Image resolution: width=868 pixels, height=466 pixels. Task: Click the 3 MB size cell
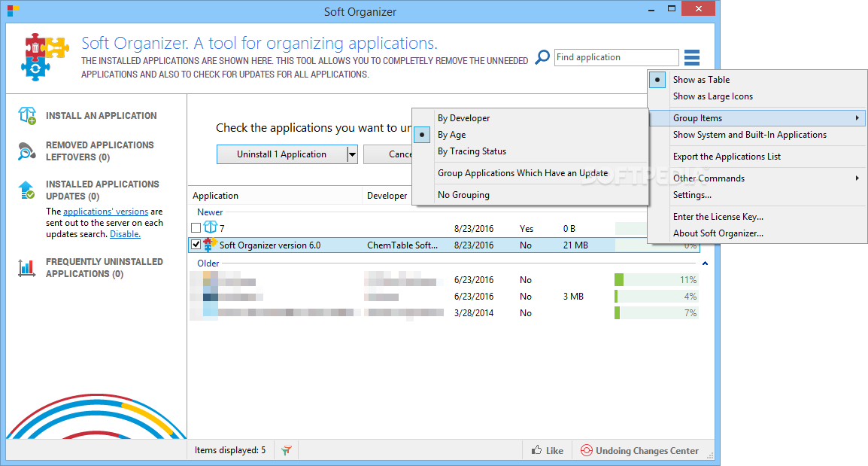click(x=573, y=297)
